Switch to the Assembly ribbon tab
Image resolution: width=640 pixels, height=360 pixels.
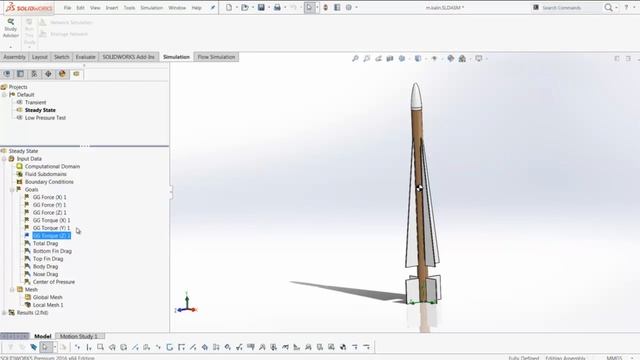tap(14, 57)
